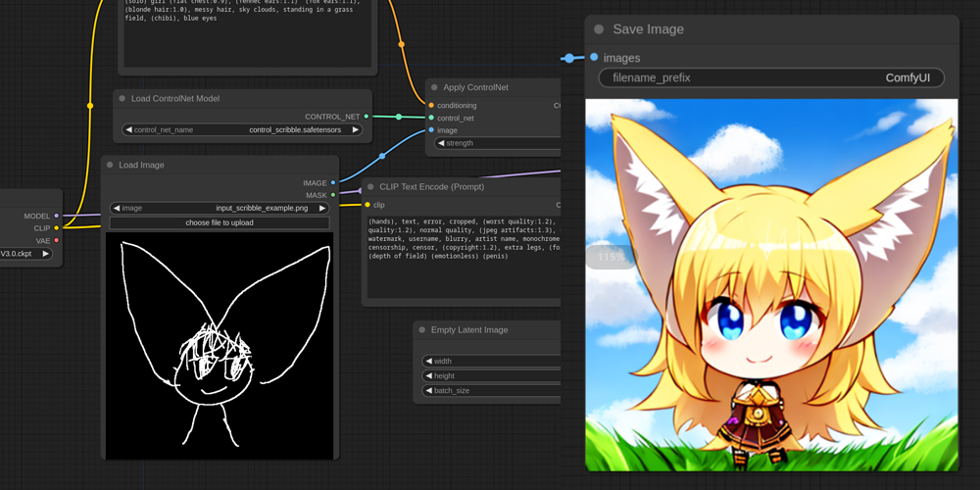The width and height of the screenshot is (980, 490).
Task: Click into the negative prompt text box
Action: point(464,256)
